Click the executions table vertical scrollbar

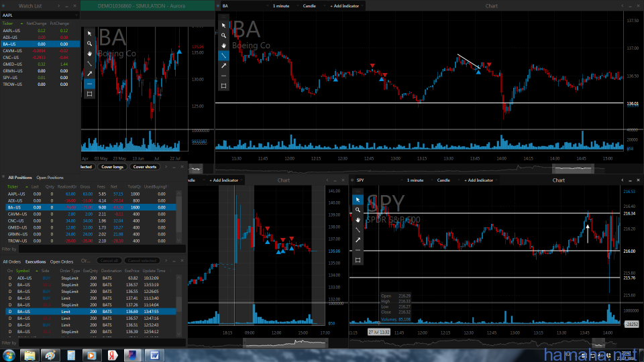(x=178, y=306)
